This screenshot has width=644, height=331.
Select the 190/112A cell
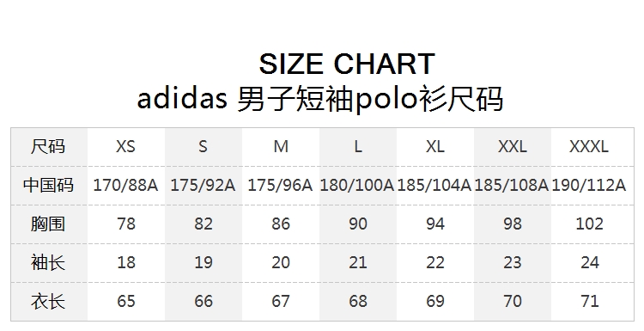(x=589, y=185)
